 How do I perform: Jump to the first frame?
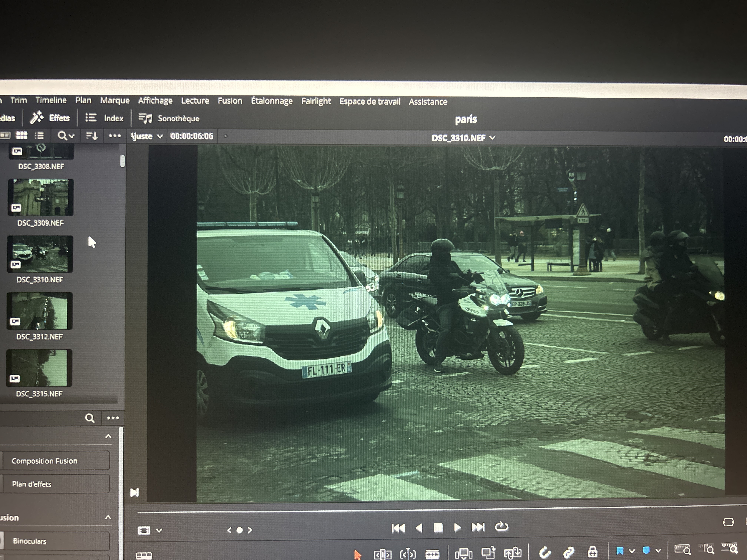click(398, 528)
